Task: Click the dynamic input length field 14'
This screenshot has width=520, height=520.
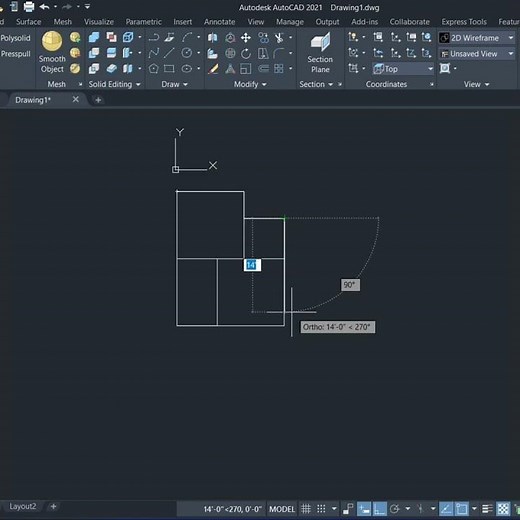Action: (252, 265)
